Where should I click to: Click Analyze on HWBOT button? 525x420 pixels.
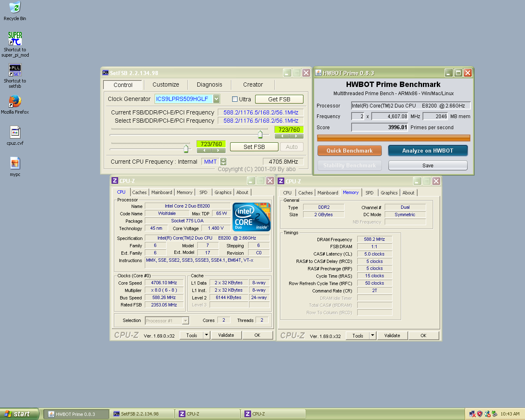[x=428, y=151]
